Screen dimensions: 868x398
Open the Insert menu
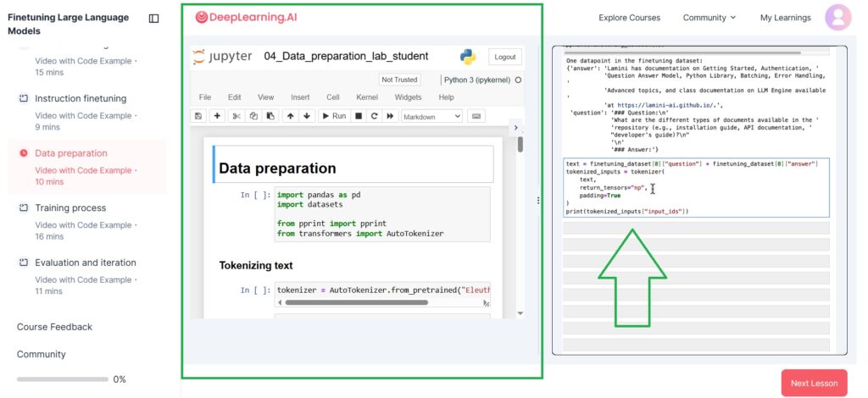click(x=300, y=97)
